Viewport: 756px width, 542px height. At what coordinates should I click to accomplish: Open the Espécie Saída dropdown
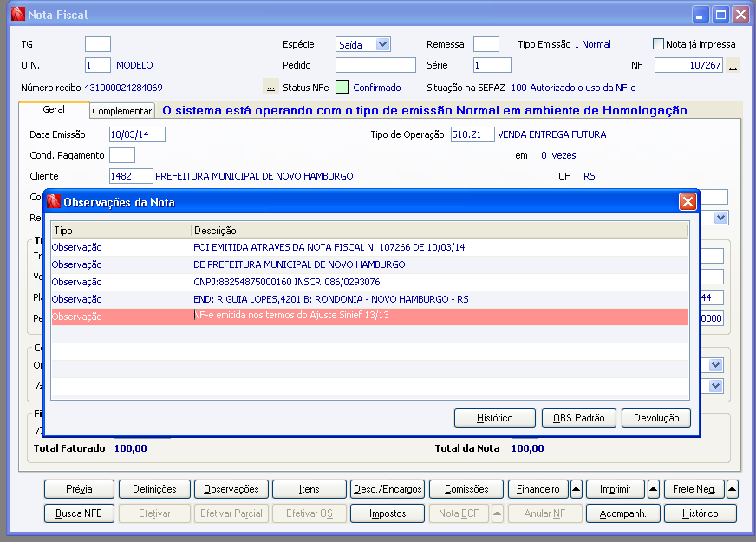pyautogui.click(x=383, y=44)
